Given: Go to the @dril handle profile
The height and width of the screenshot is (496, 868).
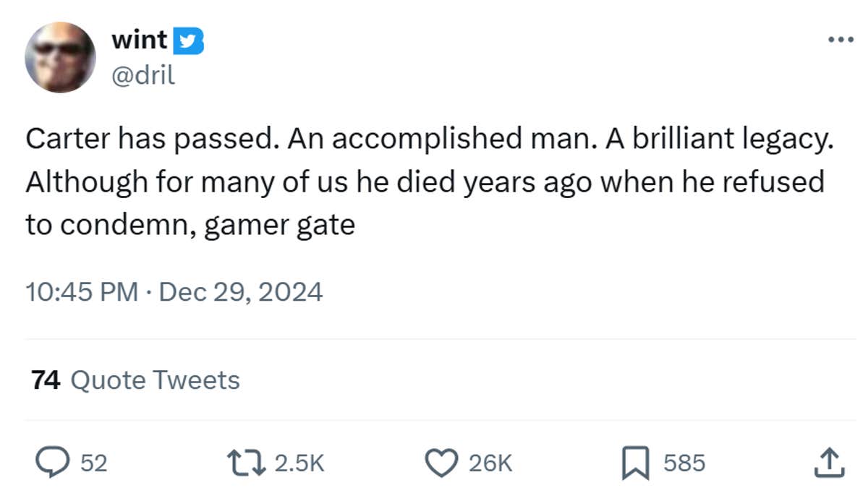Looking at the screenshot, I should [x=142, y=74].
